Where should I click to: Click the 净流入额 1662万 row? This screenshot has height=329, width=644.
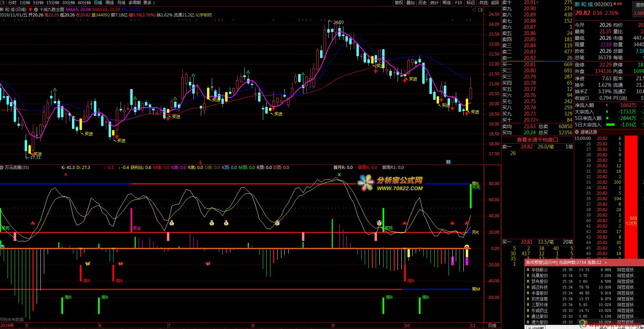point(609,105)
